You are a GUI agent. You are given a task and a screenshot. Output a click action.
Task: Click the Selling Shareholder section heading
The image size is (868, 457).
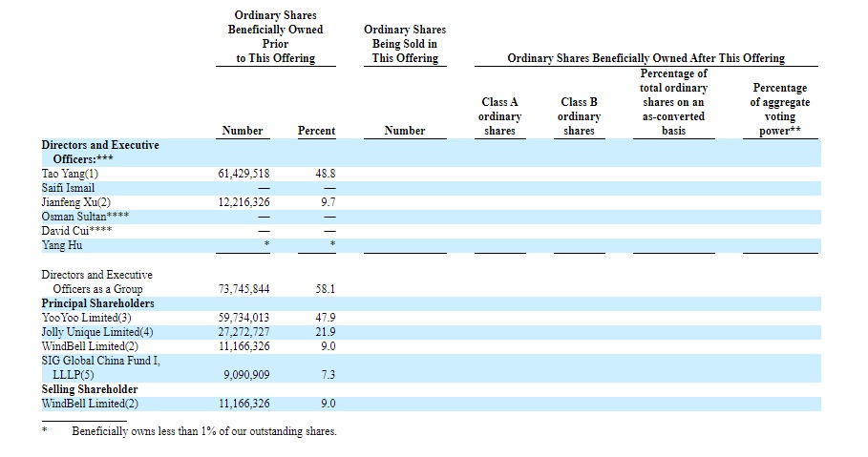(x=89, y=389)
